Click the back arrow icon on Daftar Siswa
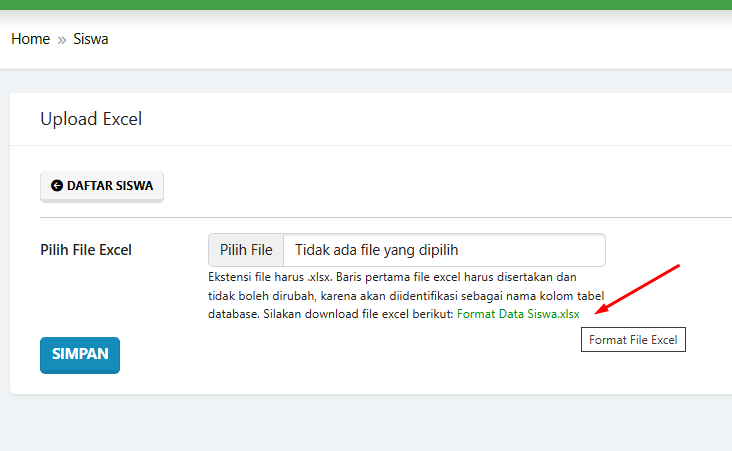732x451 pixels. click(x=57, y=186)
